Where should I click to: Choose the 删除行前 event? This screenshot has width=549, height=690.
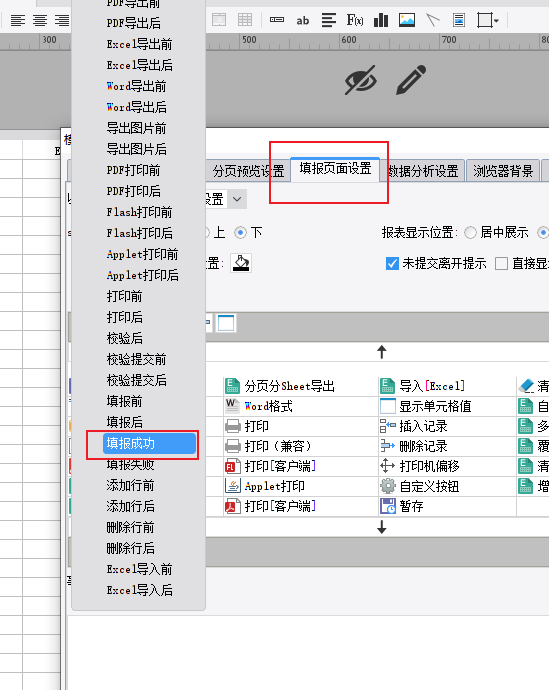point(130,527)
